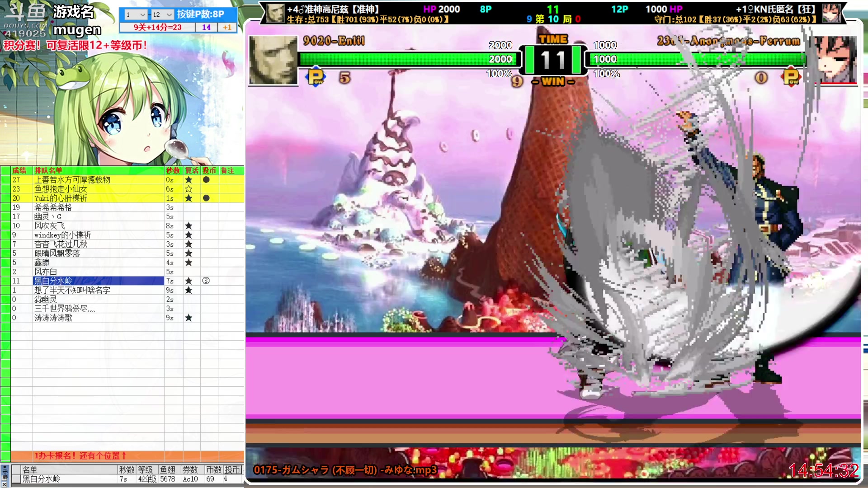Viewport: 868px width, 488px height.
Task: Click the Douyu logo with room number 419025
Action: point(25,20)
